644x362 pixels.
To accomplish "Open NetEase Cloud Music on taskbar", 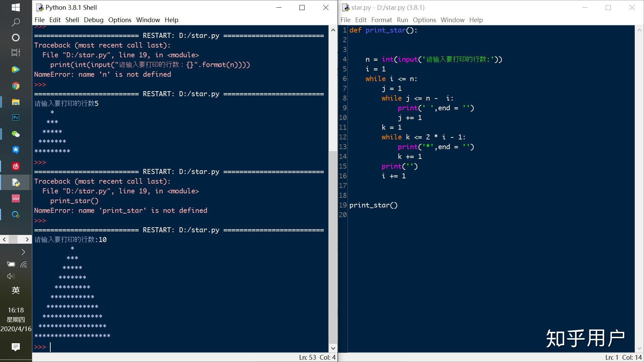I will (x=15, y=166).
